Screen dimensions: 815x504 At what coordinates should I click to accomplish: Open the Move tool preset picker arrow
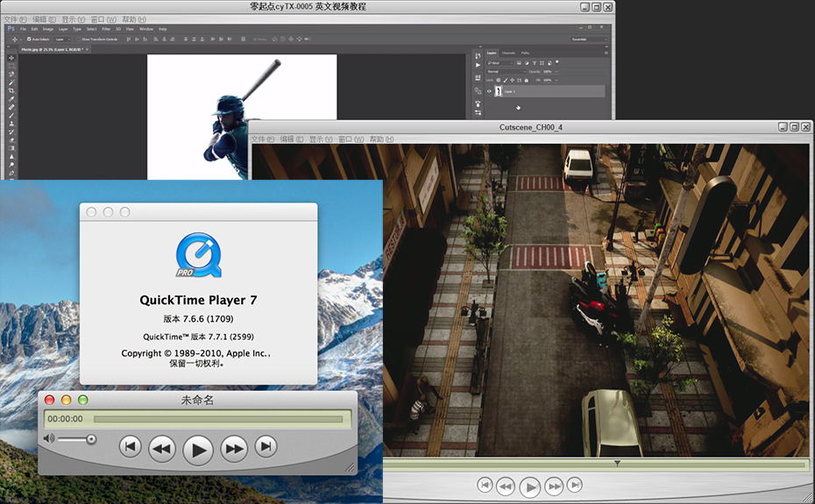pyautogui.click(x=21, y=39)
